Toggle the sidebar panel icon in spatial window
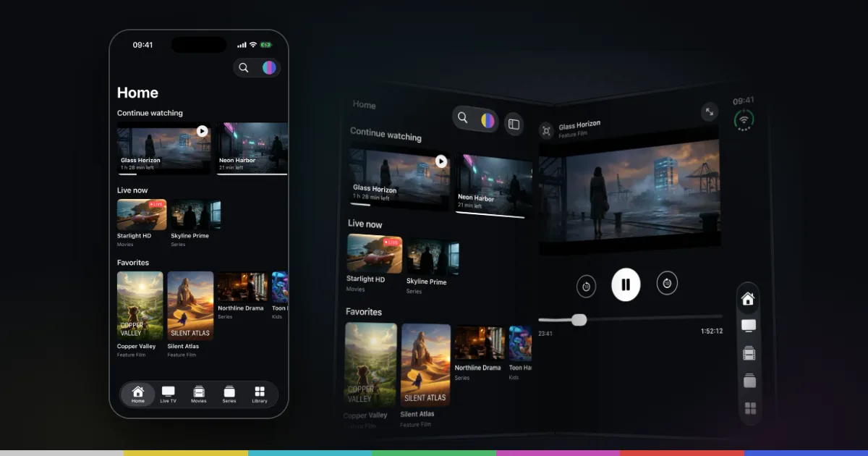Viewport: 868px width, 456px height. pyautogui.click(x=514, y=124)
